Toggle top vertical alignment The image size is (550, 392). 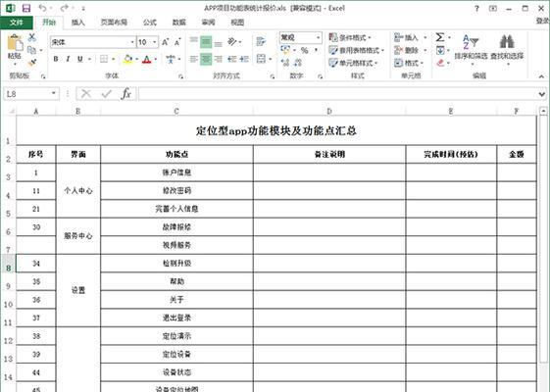point(194,40)
